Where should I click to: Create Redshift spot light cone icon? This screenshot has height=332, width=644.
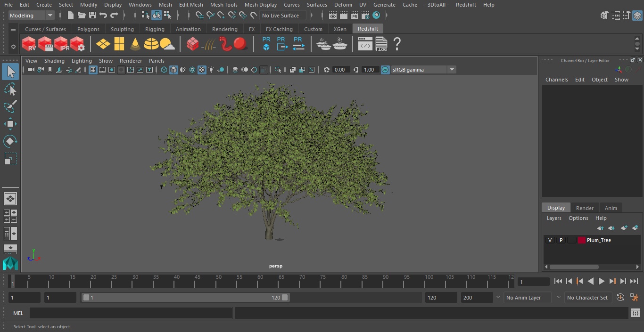tap(135, 44)
